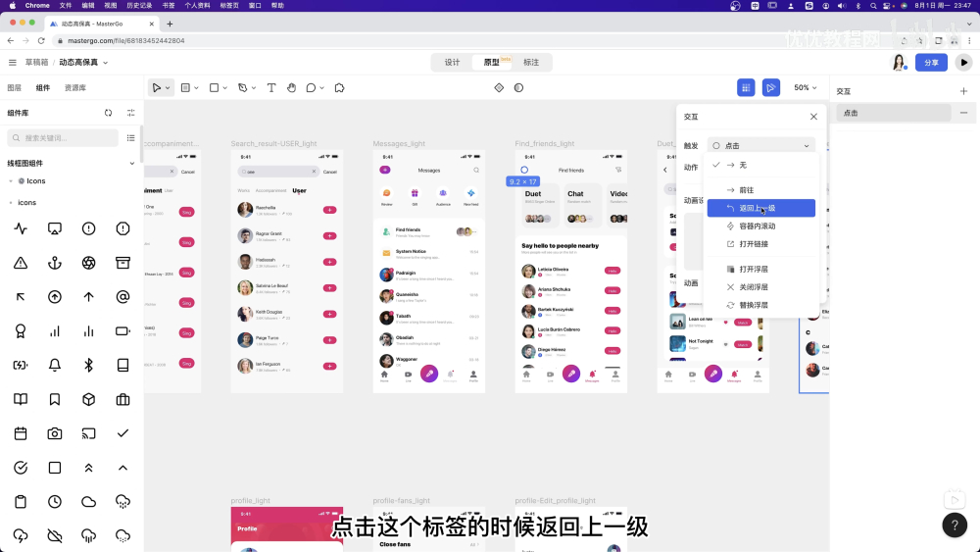Open pointer tool options arrow

[x=168, y=88]
